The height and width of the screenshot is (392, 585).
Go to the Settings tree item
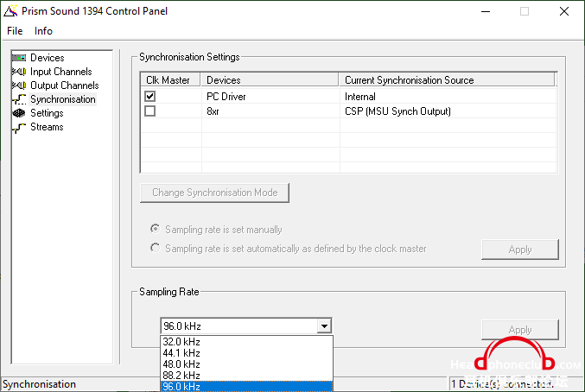coord(47,113)
